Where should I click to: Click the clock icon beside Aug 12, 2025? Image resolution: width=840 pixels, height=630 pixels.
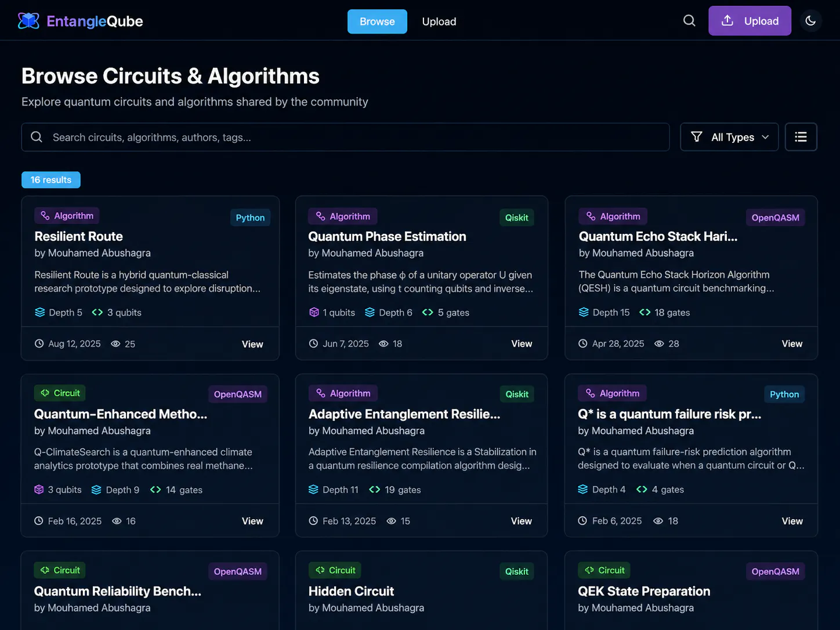point(39,343)
